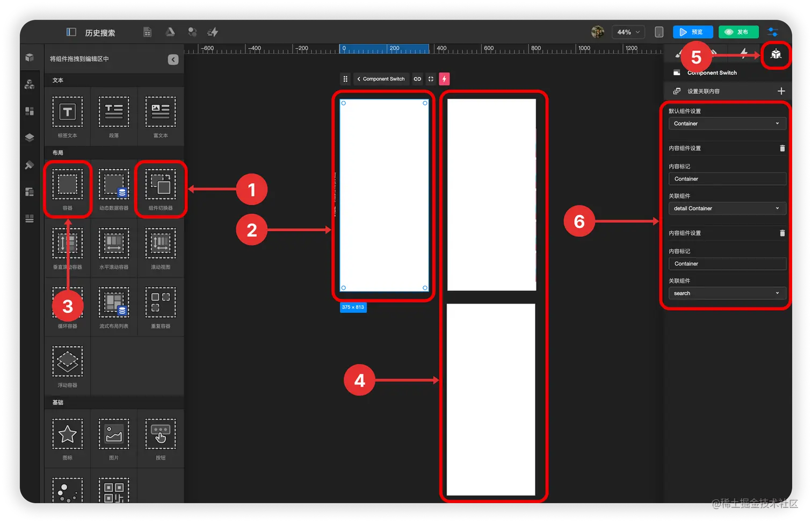Open the dashboard blocks sidebar panel
This screenshot has height=523, width=812.
click(x=30, y=111)
